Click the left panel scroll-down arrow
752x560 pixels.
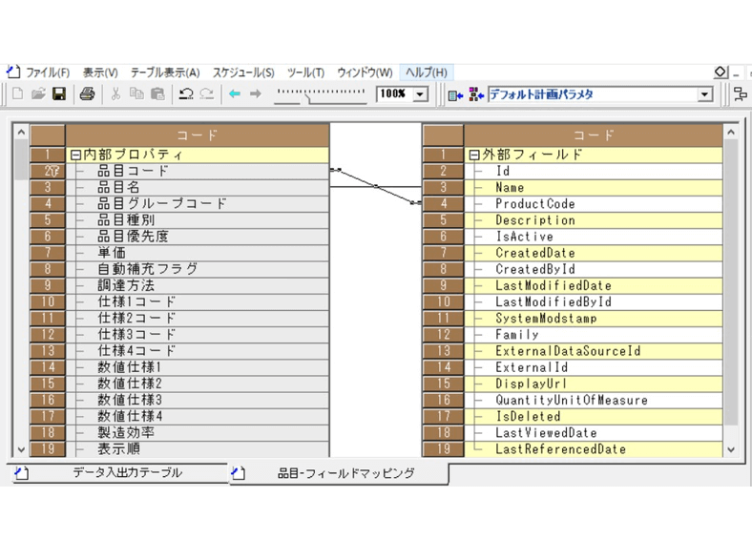point(21,448)
